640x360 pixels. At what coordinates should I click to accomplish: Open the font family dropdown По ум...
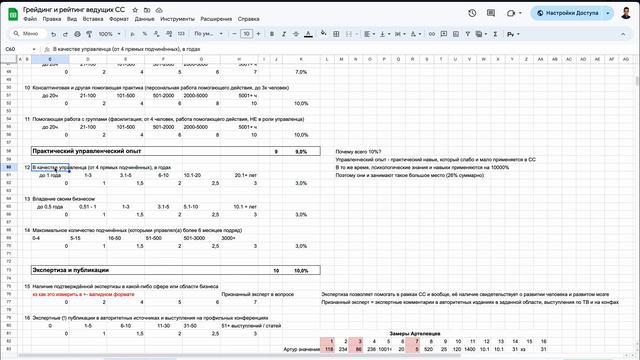(x=208, y=34)
